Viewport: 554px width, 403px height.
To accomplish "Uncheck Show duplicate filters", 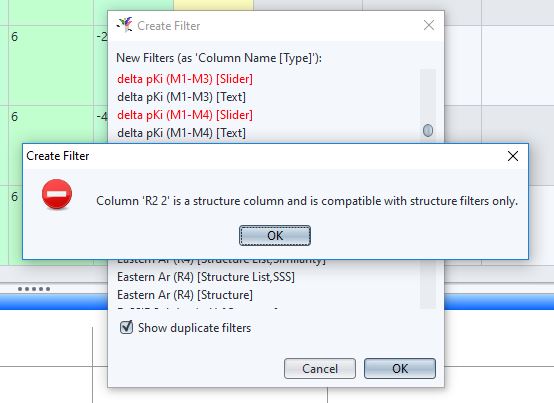I will coord(126,327).
